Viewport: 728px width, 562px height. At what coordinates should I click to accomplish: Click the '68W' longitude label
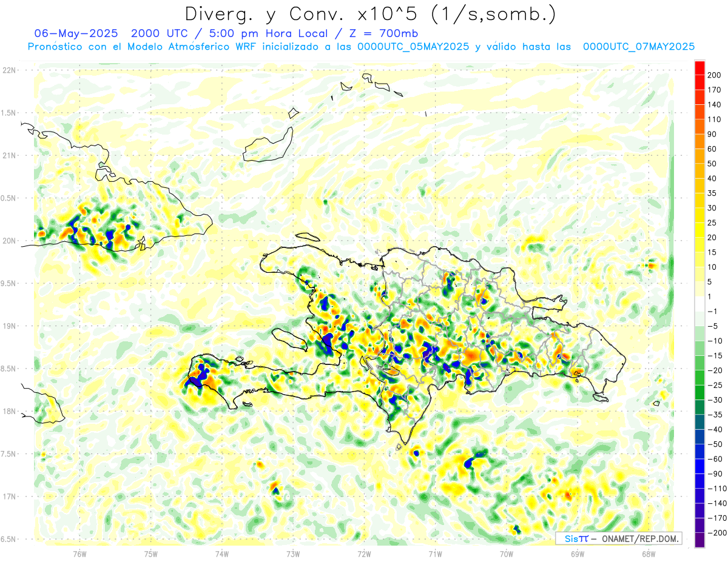pyautogui.click(x=649, y=554)
